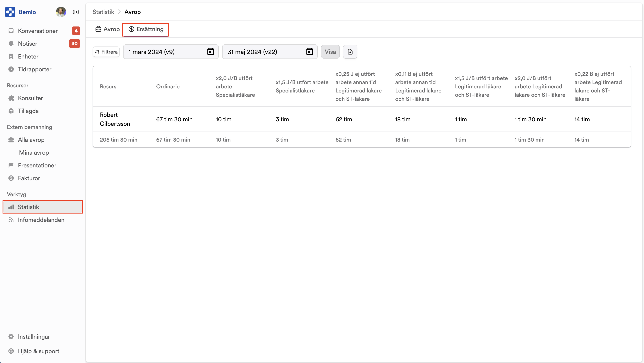Open start date calendar picker icon
This screenshot has height=363, width=644.
coord(210,51)
